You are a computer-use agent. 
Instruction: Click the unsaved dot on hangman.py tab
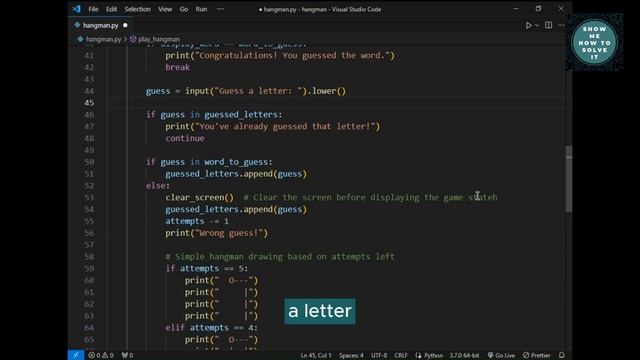pyautogui.click(x=125, y=25)
